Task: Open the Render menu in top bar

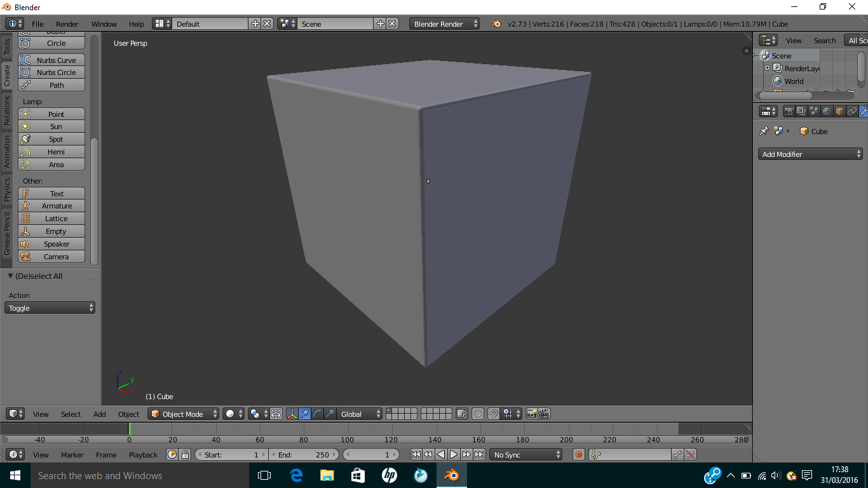Action: 67,24
